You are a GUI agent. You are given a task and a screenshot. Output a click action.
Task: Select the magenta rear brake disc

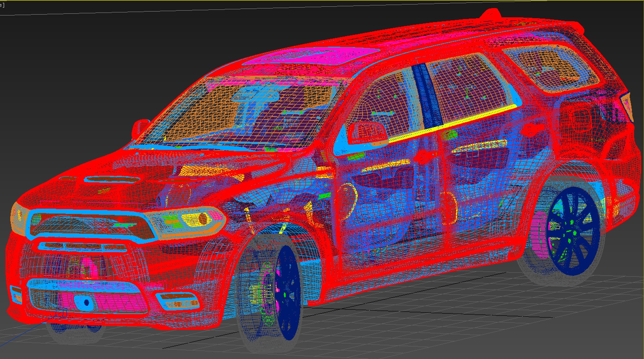pos(540,235)
